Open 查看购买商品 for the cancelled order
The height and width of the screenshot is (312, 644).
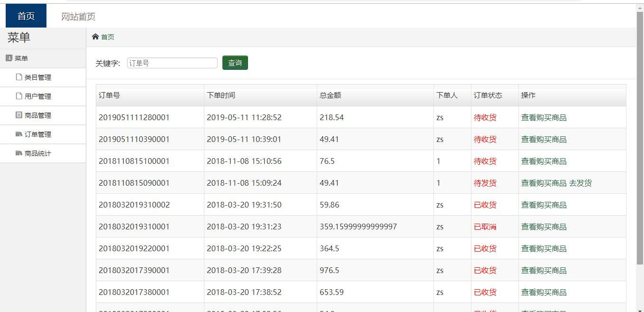(x=543, y=227)
